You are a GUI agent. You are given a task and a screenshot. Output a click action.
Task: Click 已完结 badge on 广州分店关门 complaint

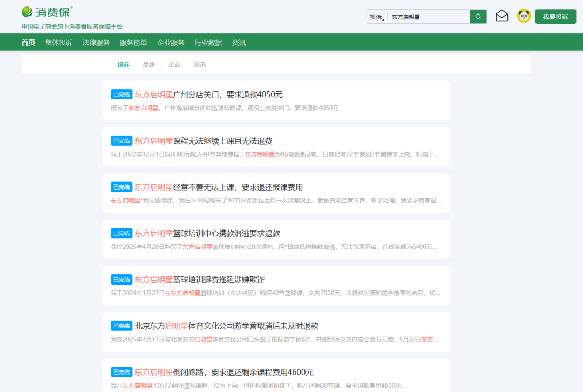tap(121, 94)
